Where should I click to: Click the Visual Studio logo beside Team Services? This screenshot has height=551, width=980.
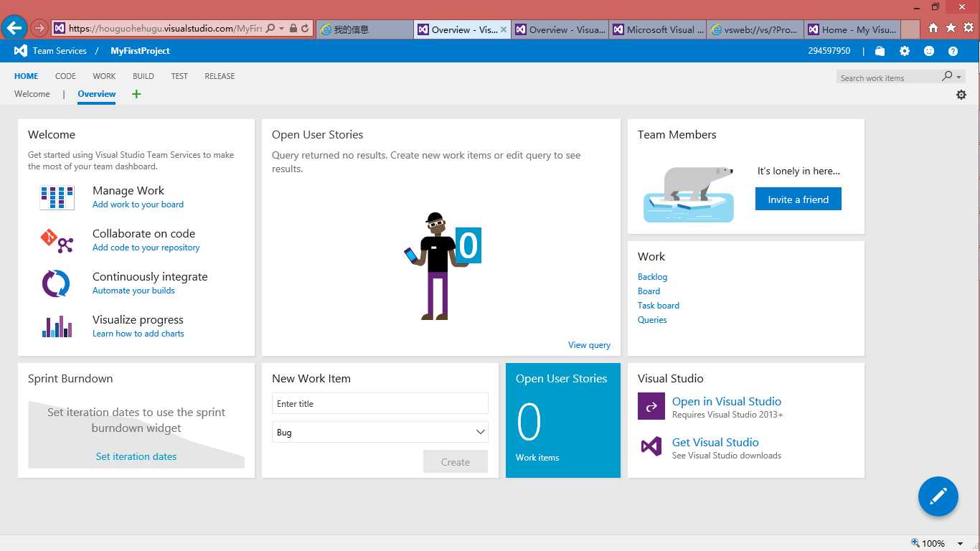21,51
